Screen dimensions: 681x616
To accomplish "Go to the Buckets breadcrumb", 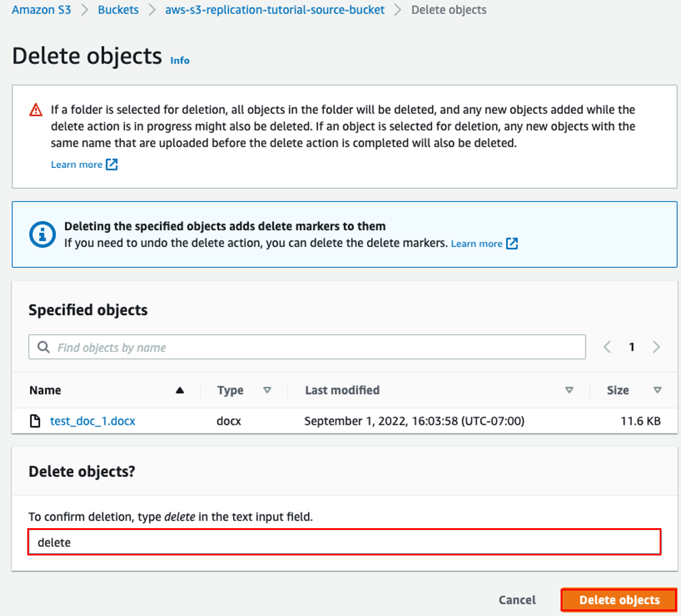I will click(118, 9).
